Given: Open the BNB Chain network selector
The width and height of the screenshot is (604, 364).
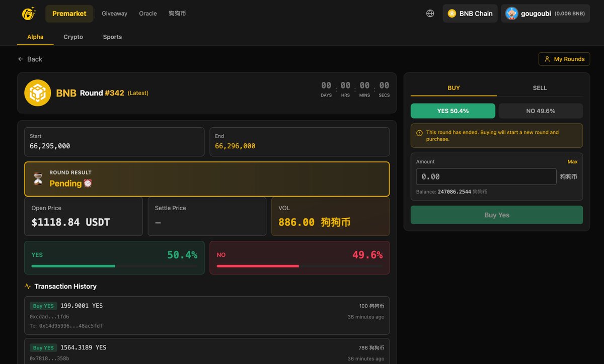Looking at the screenshot, I should coord(470,14).
